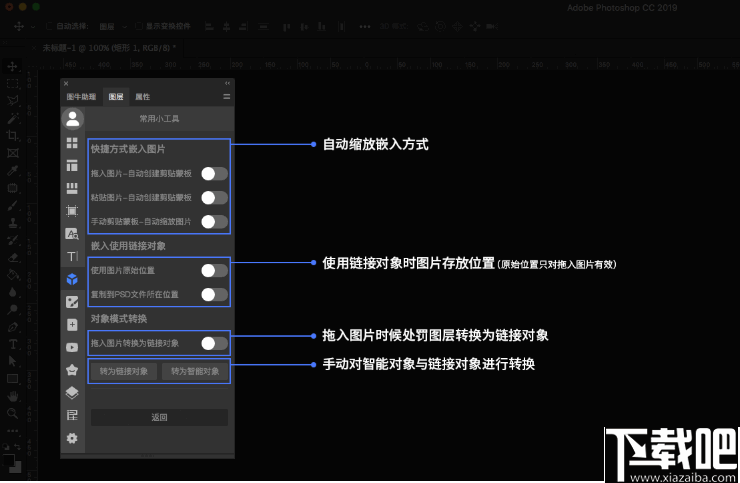Open the user avatar in plugin sidebar
This screenshot has height=483, width=740.
coord(72,119)
